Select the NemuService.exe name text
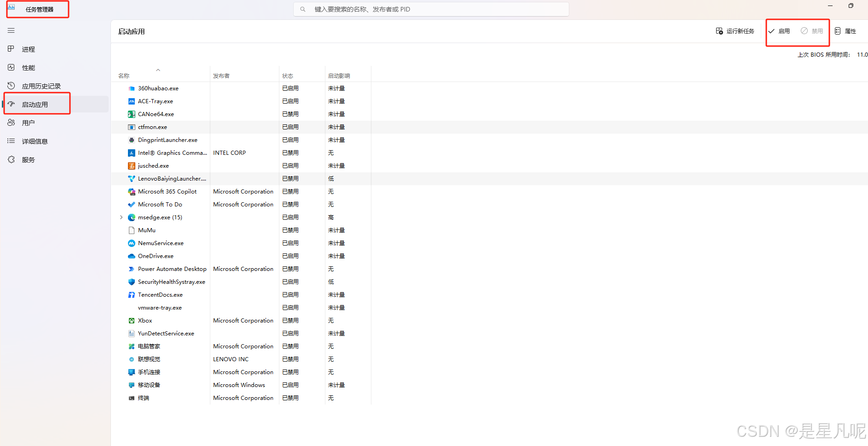This screenshot has width=868, height=446. tap(161, 243)
